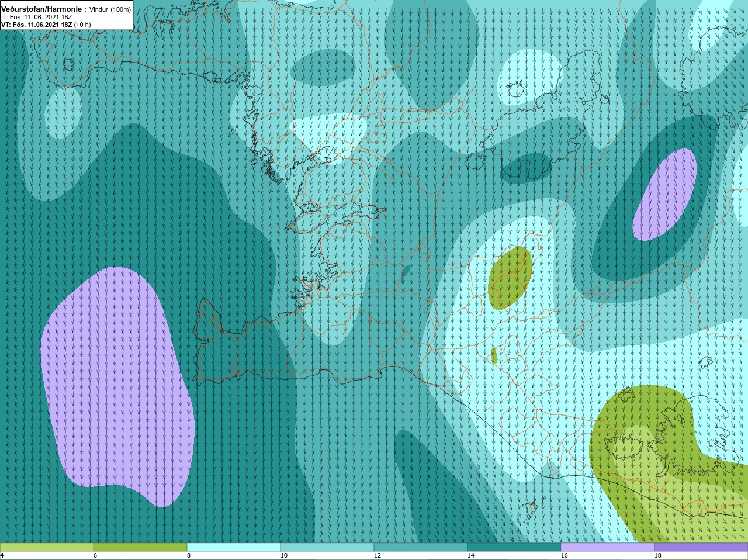
Task: Click the legend value '4'
Action: click(x=2, y=555)
